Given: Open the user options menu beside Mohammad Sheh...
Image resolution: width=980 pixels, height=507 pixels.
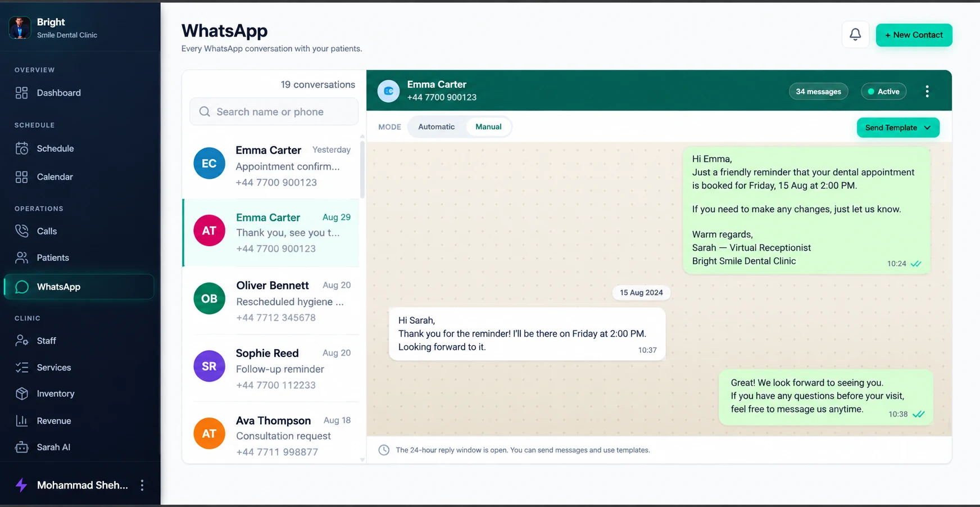Looking at the screenshot, I should coord(142,485).
